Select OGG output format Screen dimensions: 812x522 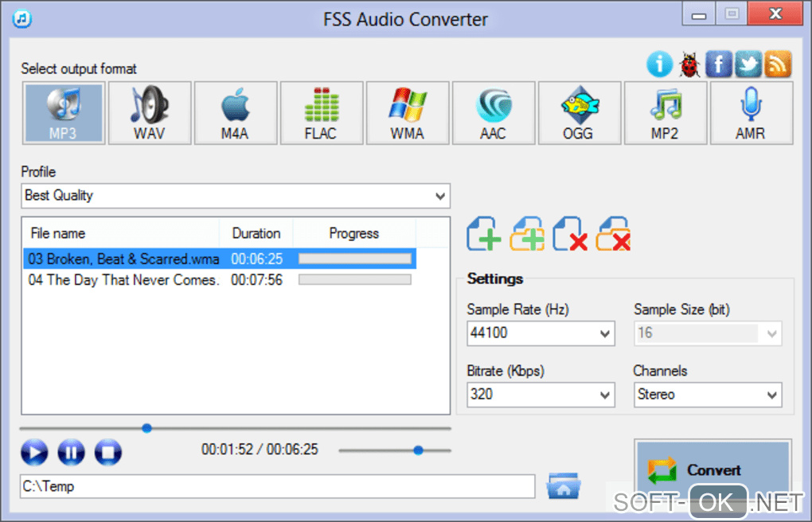coord(580,113)
